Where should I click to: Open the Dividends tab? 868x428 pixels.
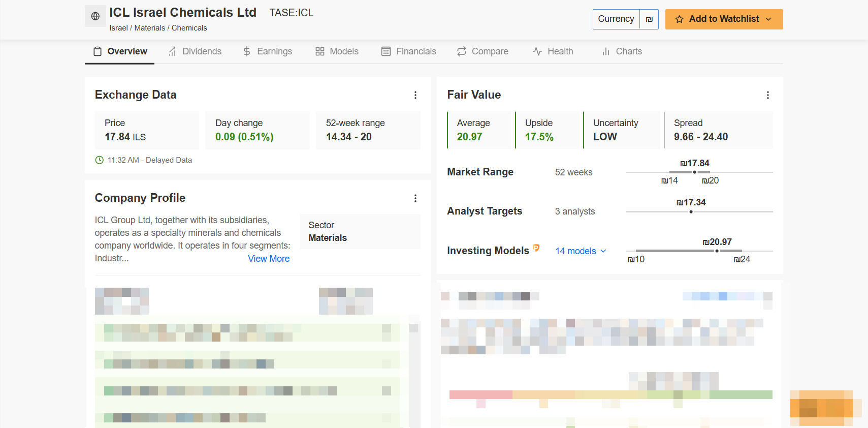point(195,51)
